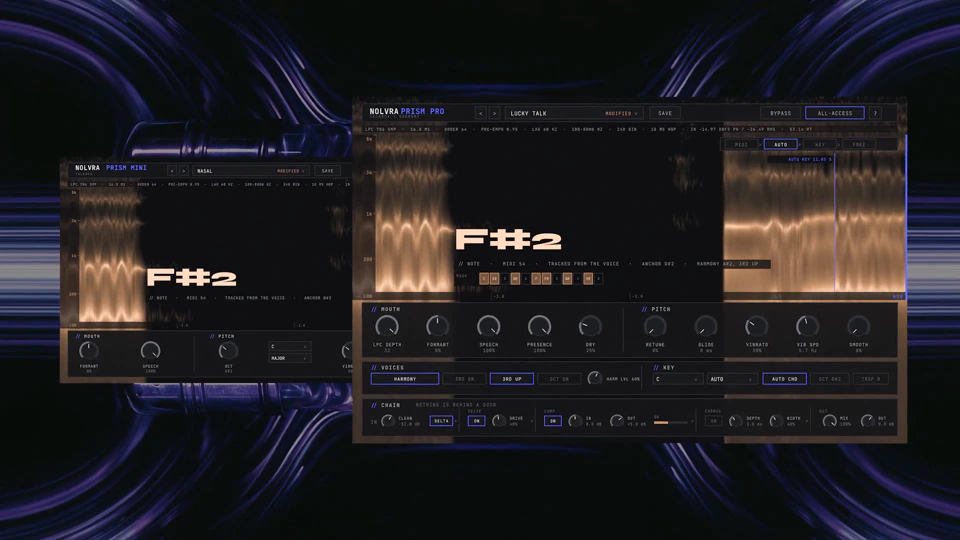Click next preset arrow in Prism Mini
960x540 pixels.
point(183,171)
